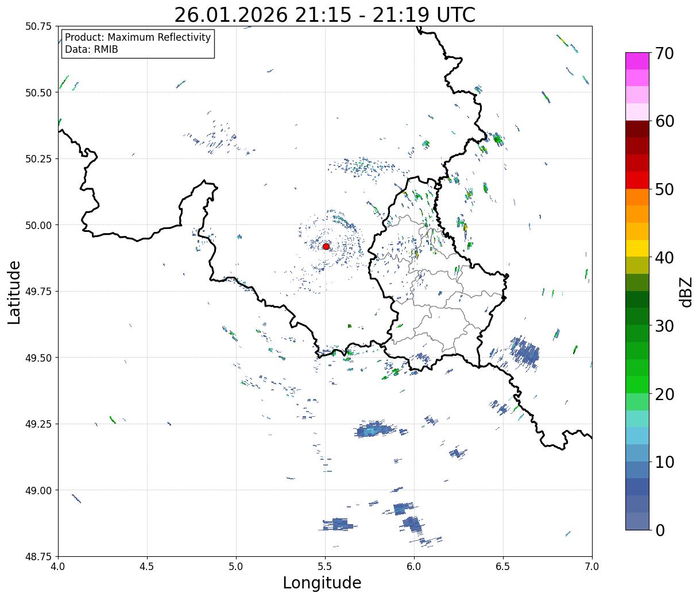Click the latitude tick label 50.25

pos(38,159)
